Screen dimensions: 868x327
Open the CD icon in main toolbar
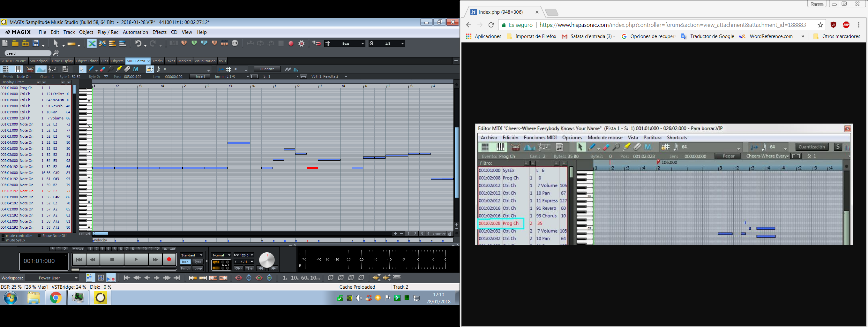(235, 43)
